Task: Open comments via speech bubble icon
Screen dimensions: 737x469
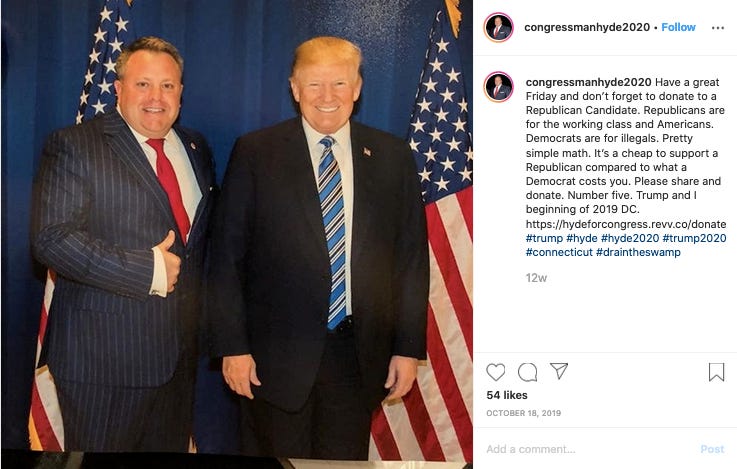Action: click(x=527, y=372)
